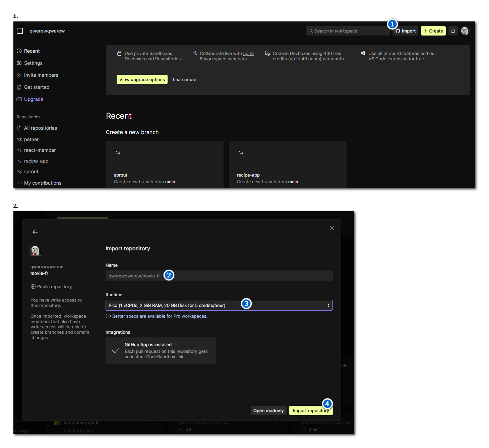
Task: Click the Import button with GitHub icon
Action: [406, 31]
